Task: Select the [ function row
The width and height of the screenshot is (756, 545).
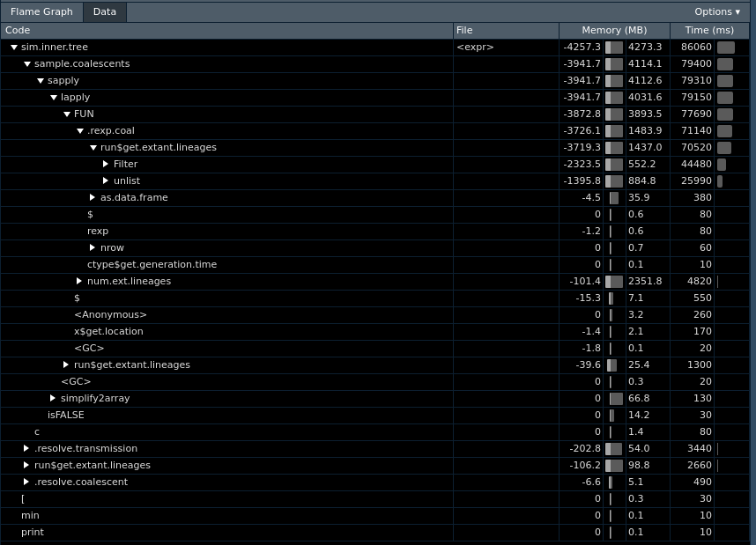Action: click(375, 498)
